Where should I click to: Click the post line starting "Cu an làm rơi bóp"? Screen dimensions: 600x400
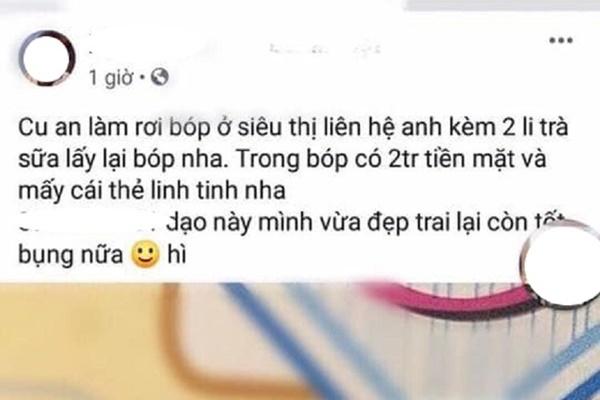293,128
